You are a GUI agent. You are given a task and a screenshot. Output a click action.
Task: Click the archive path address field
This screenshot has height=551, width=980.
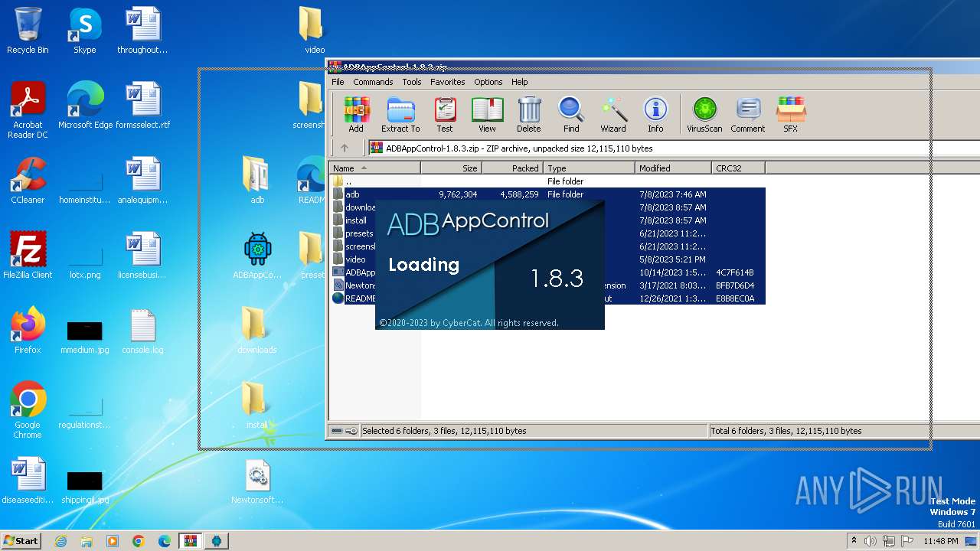coord(674,148)
